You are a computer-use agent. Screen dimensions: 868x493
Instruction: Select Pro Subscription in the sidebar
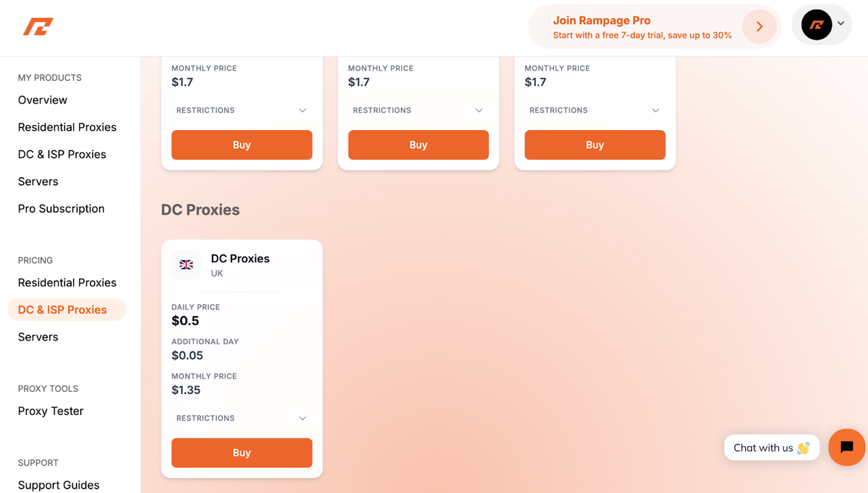[61, 208]
